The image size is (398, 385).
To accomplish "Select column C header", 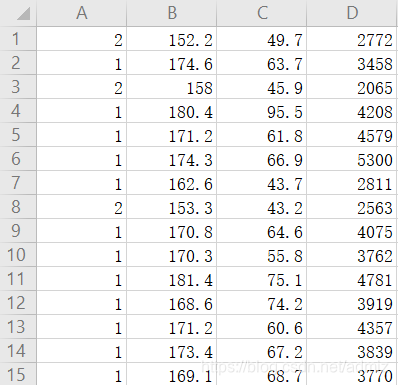I will (261, 13).
